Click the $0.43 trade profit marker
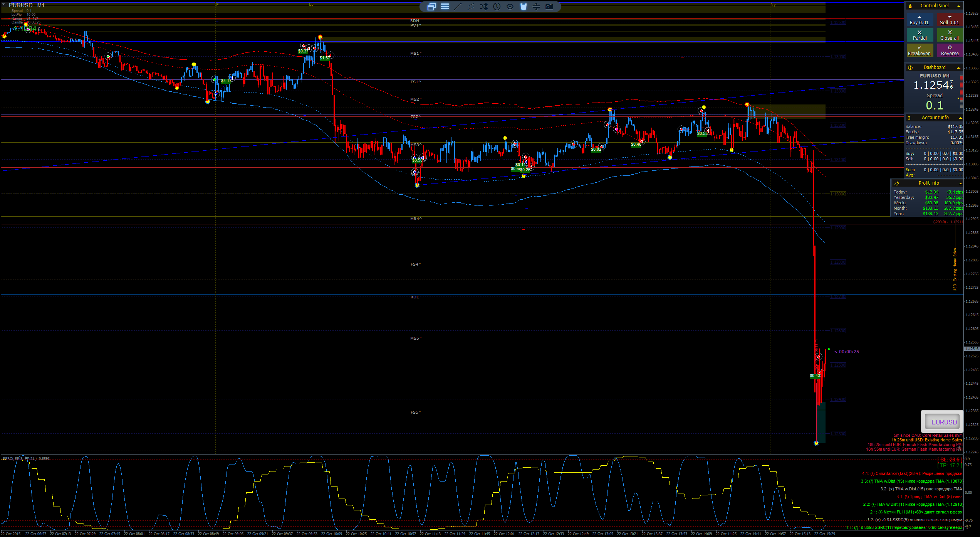The image size is (980, 537). click(x=815, y=376)
